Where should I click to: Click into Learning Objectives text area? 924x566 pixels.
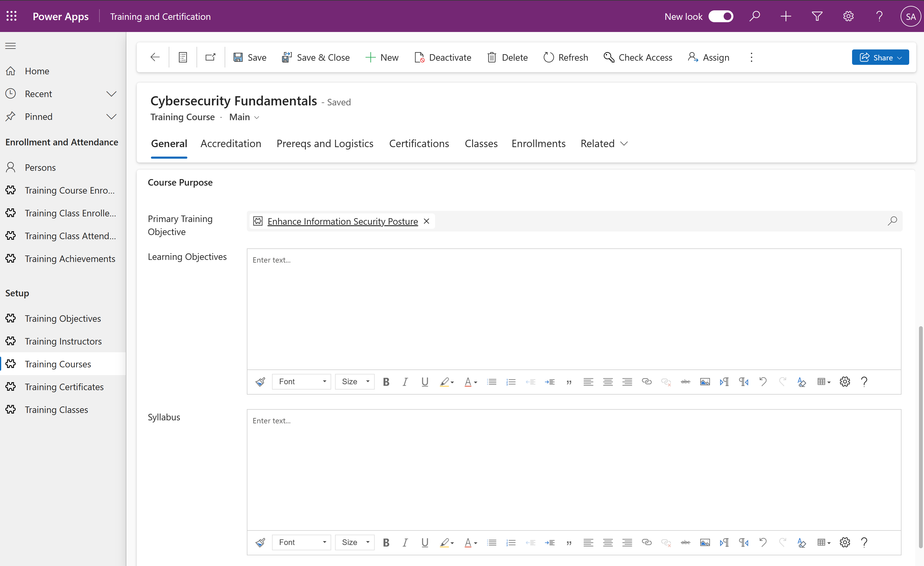point(574,309)
